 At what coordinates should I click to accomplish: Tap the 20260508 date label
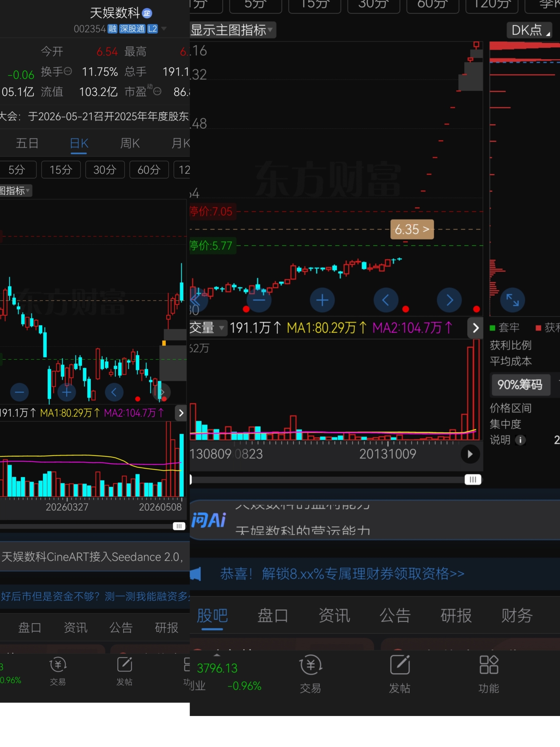(160, 507)
